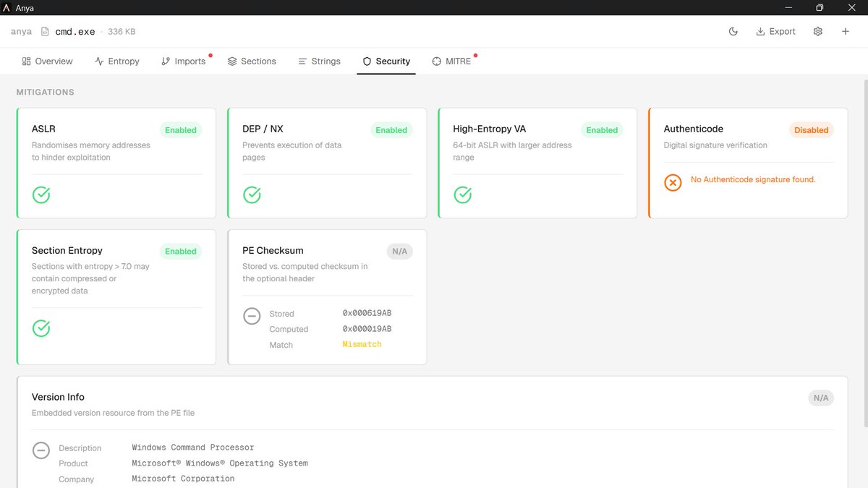Click the Version Info N/A badge
868x488 pixels.
(821, 398)
